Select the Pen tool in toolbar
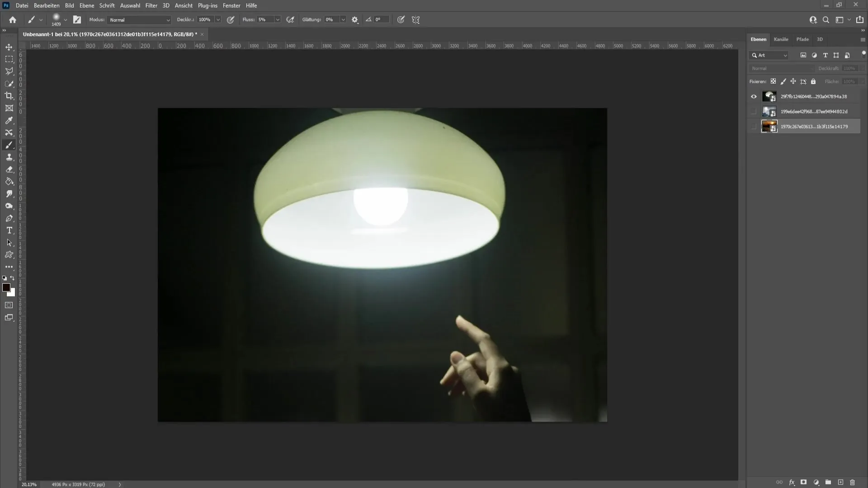Image resolution: width=868 pixels, height=488 pixels. pos(9,218)
